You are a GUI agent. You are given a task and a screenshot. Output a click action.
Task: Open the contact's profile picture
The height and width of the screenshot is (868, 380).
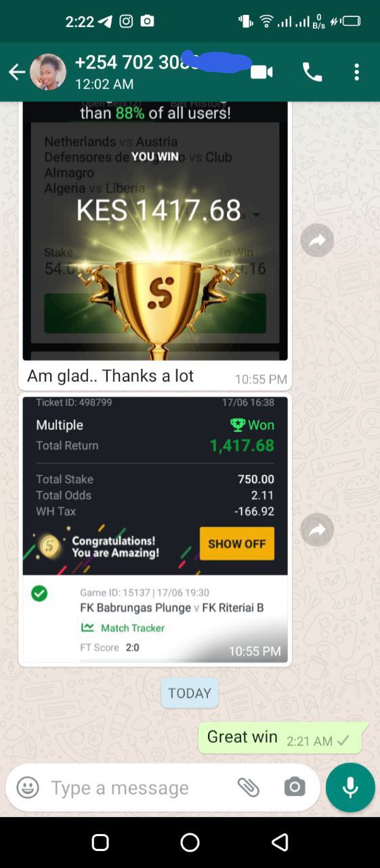pyautogui.click(x=48, y=72)
